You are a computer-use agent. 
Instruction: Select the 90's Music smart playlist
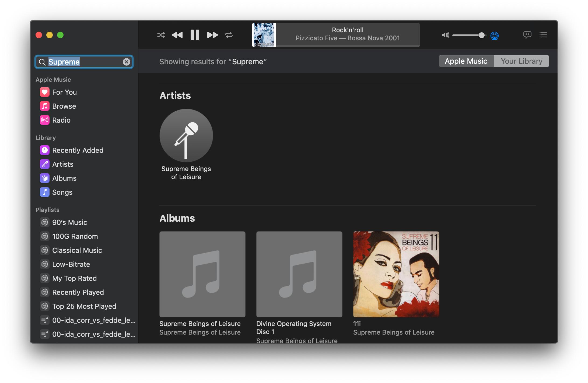[69, 222]
